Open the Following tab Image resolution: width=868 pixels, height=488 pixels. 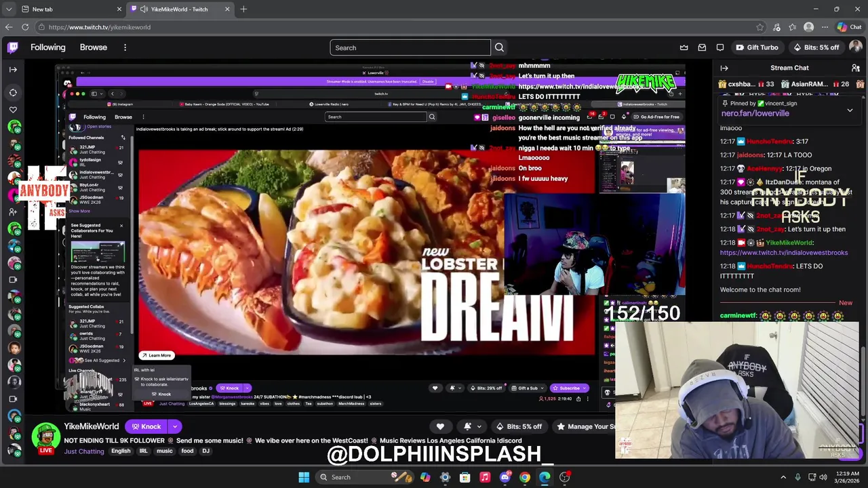pyautogui.click(x=47, y=47)
